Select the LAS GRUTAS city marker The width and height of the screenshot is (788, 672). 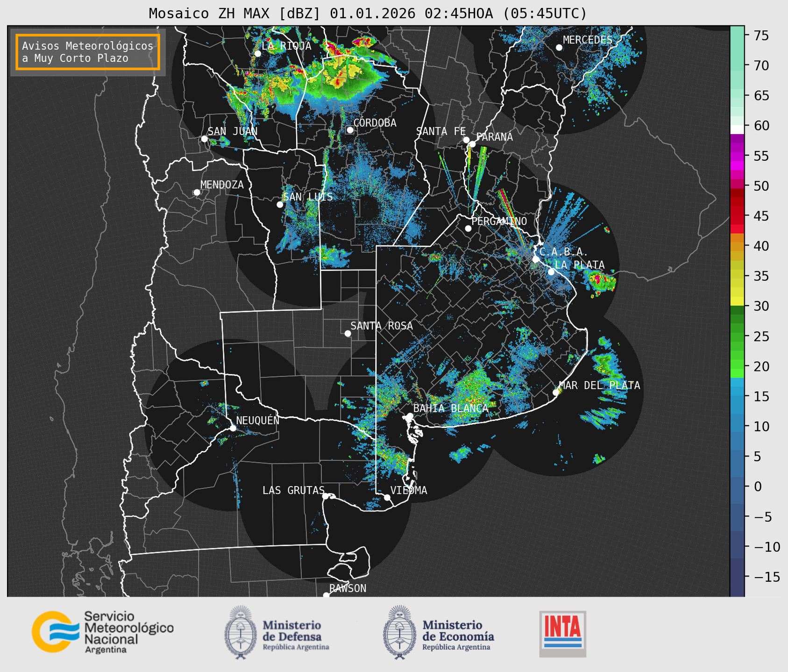click(x=326, y=496)
